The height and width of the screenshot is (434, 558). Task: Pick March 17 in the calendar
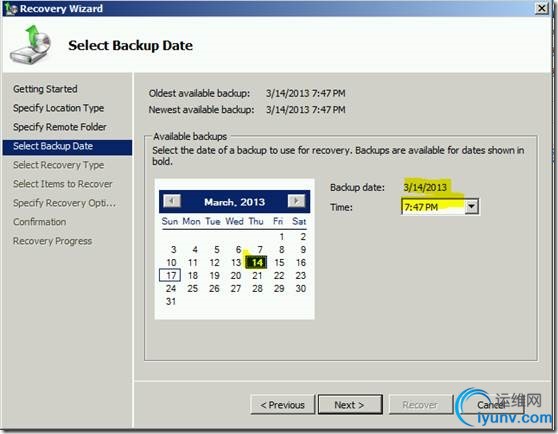tap(170, 275)
